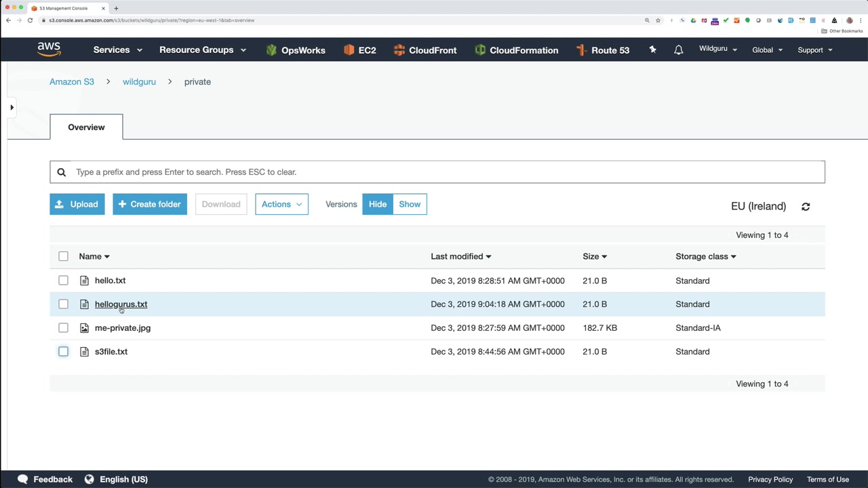The height and width of the screenshot is (488, 868).
Task: Open the Feedback link
Action: pyautogui.click(x=53, y=479)
